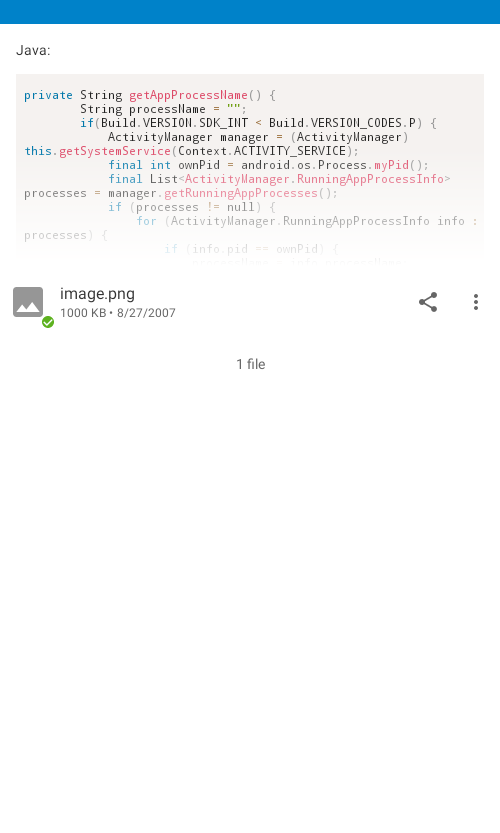Tap the ActivityManager manager declaration line
This screenshot has height=833, width=500.
[x=258, y=137]
